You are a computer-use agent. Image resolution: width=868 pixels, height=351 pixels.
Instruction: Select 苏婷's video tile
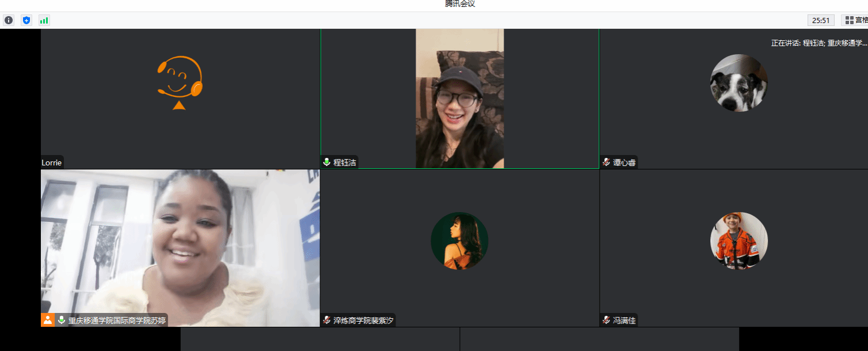point(180,242)
